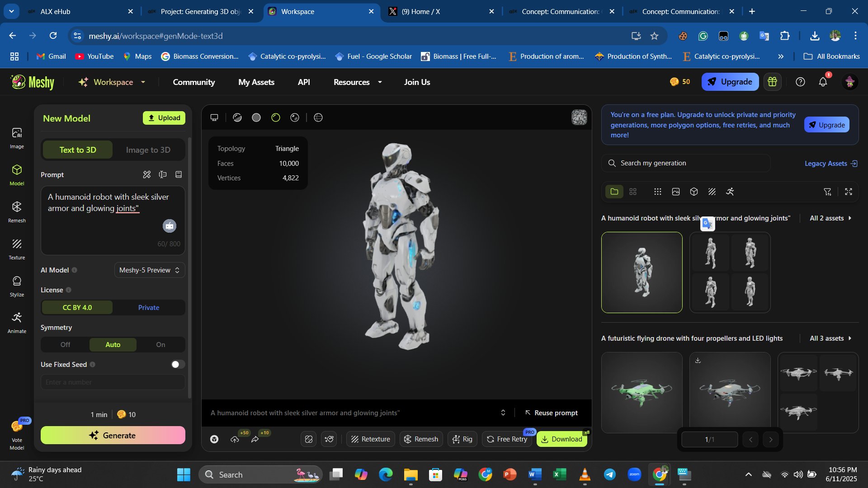868x488 pixels.
Task: Switch to the Image to 3D tab
Action: click(x=148, y=150)
